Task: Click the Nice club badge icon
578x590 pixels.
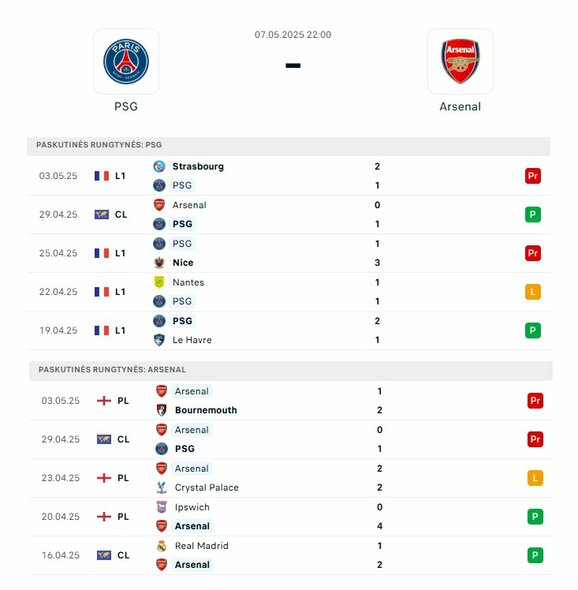Action: (x=159, y=263)
